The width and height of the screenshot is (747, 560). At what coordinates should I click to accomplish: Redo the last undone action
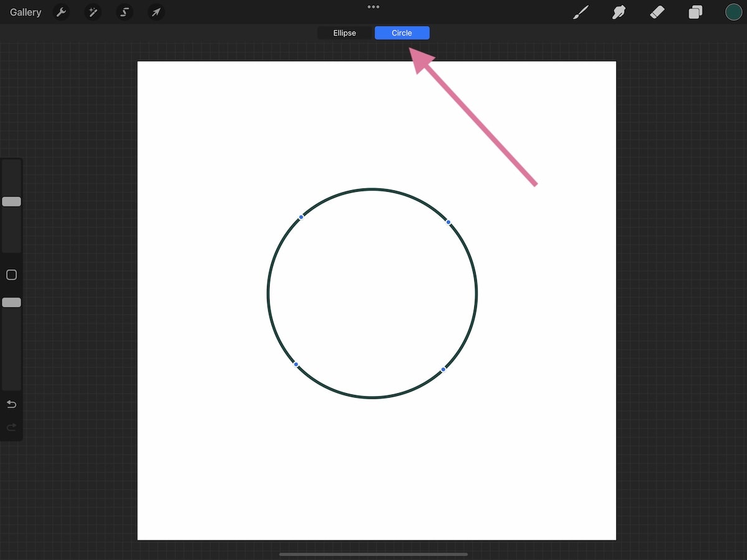click(11, 427)
